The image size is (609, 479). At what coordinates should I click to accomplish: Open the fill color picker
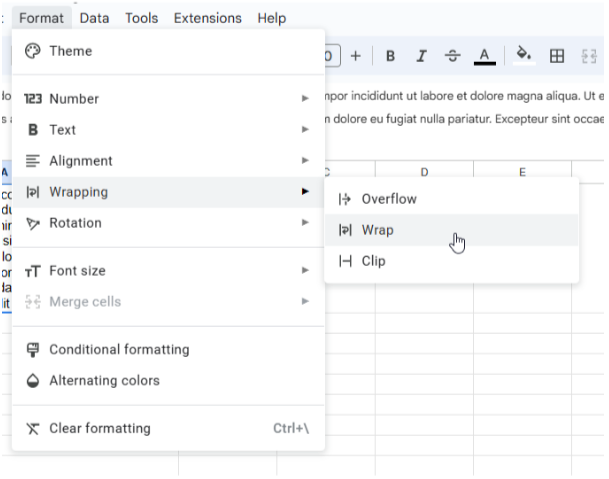[x=524, y=56]
